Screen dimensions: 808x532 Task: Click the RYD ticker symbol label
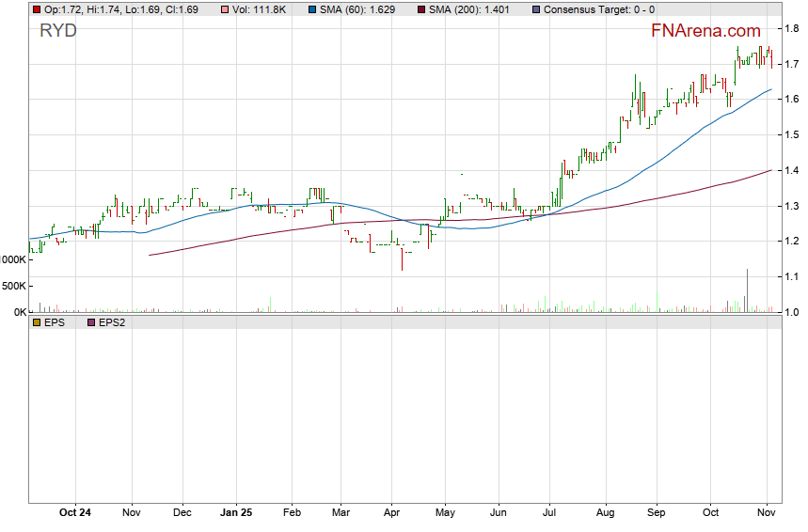(x=58, y=31)
